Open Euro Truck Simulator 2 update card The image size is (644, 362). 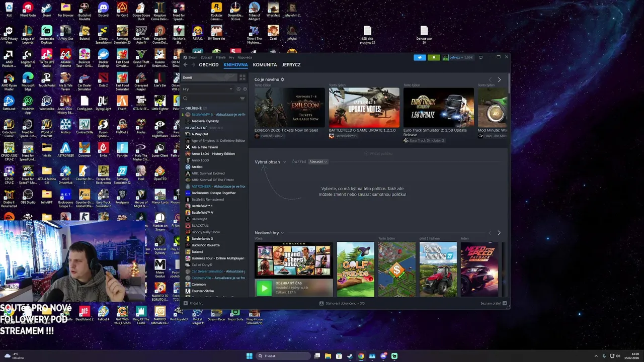tap(439, 108)
